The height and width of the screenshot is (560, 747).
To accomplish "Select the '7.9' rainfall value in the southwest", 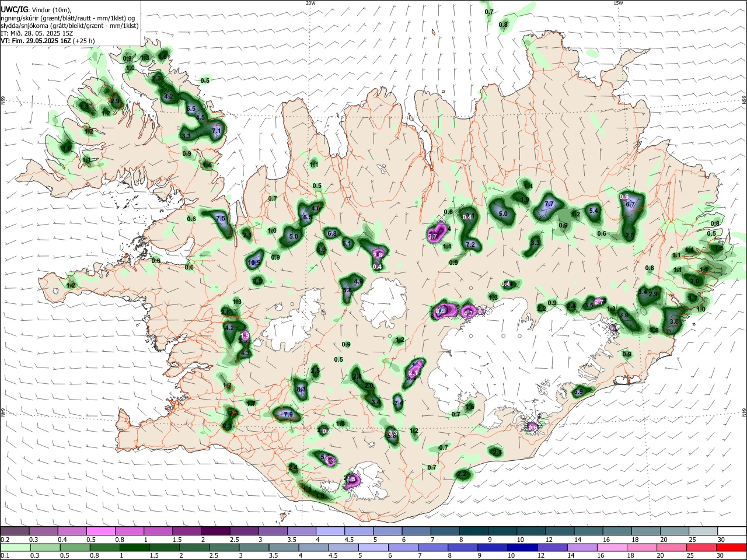I will pyautogui.click(x=288, y=414).
